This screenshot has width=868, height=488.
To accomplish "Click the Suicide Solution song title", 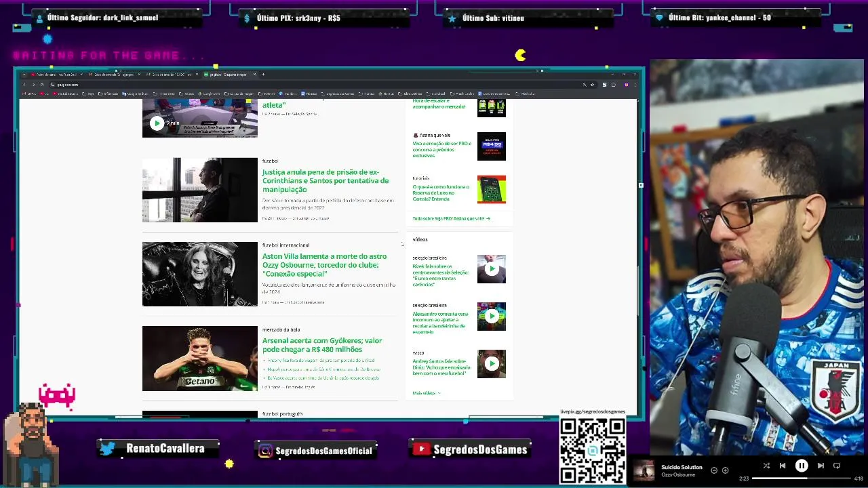I will [x=682, y=467].
